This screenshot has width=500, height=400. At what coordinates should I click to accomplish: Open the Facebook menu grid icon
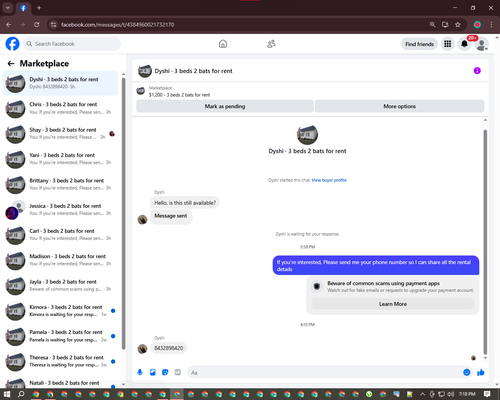[448, 44]
